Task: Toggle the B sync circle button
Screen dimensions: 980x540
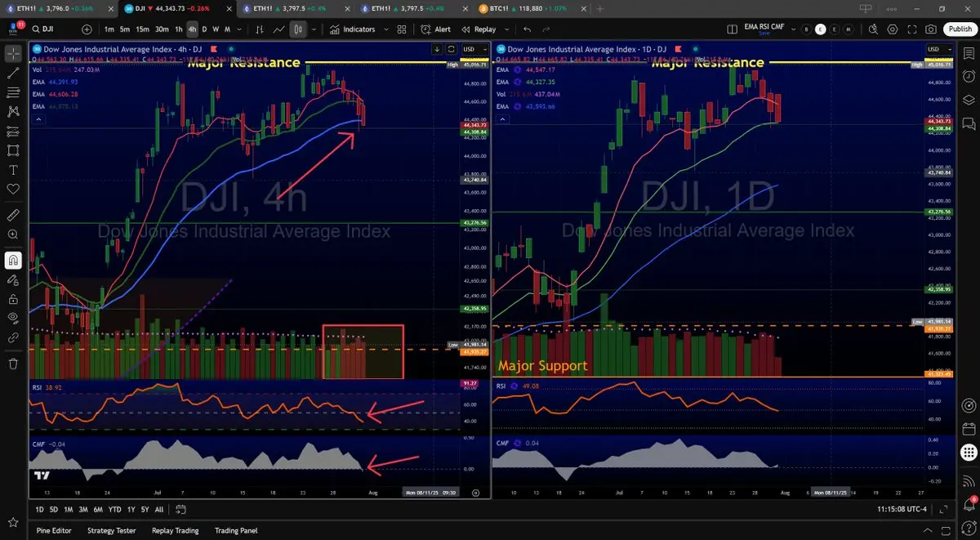Action: [808, 29]
